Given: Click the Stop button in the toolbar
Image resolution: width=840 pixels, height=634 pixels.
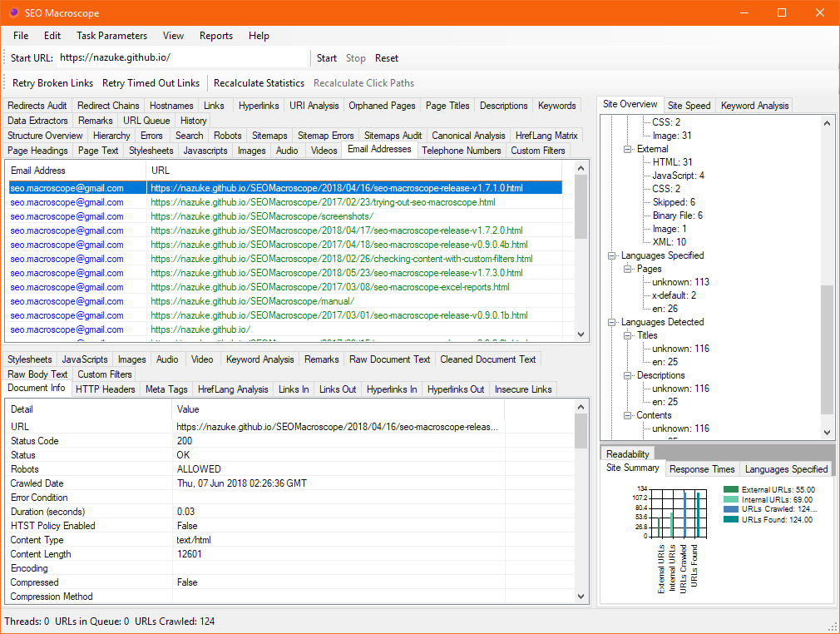Looking at the screenshot, I should click(x=355, y=58).
